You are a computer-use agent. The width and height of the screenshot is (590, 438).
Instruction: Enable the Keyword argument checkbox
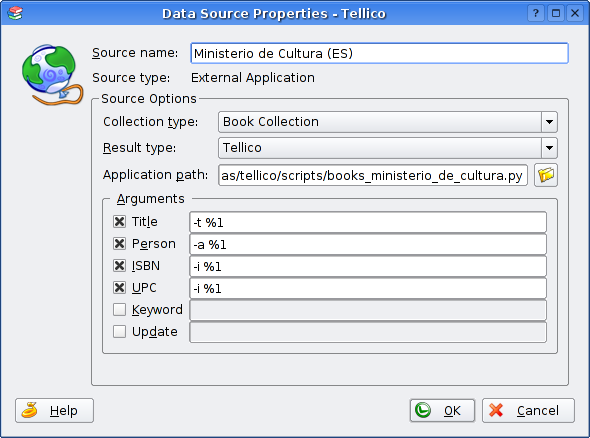(x=119, y=310)
